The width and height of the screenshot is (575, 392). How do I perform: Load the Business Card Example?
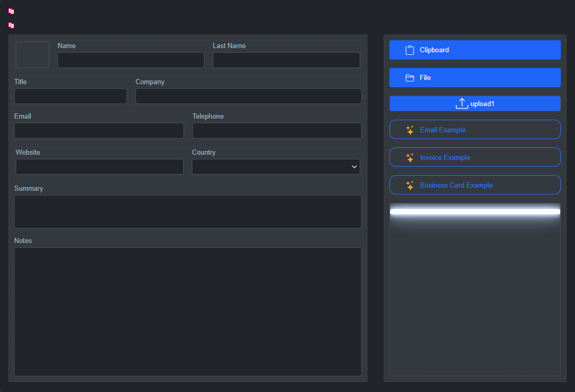coord(475,185)
